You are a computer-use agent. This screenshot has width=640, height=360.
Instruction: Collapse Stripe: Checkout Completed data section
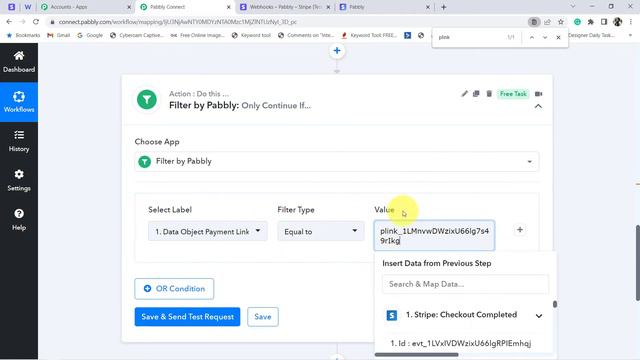pos(539,316)
